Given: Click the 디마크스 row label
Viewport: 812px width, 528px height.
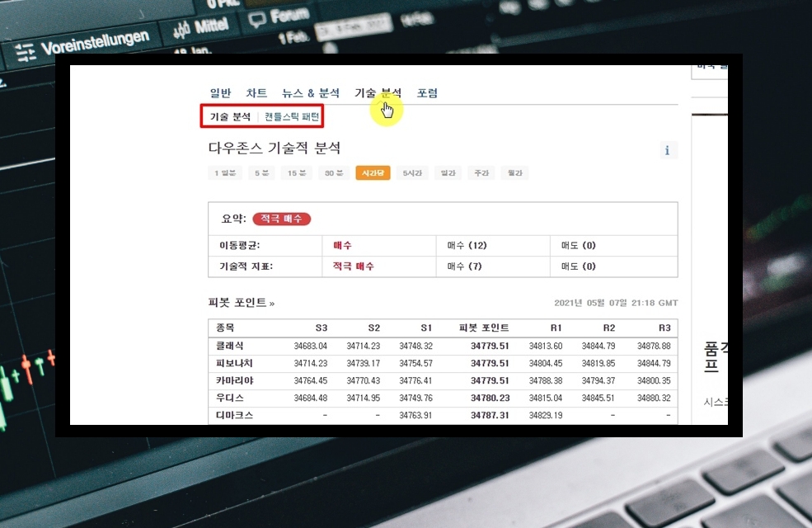Looking at the screenshot, I should click(234, 415).
